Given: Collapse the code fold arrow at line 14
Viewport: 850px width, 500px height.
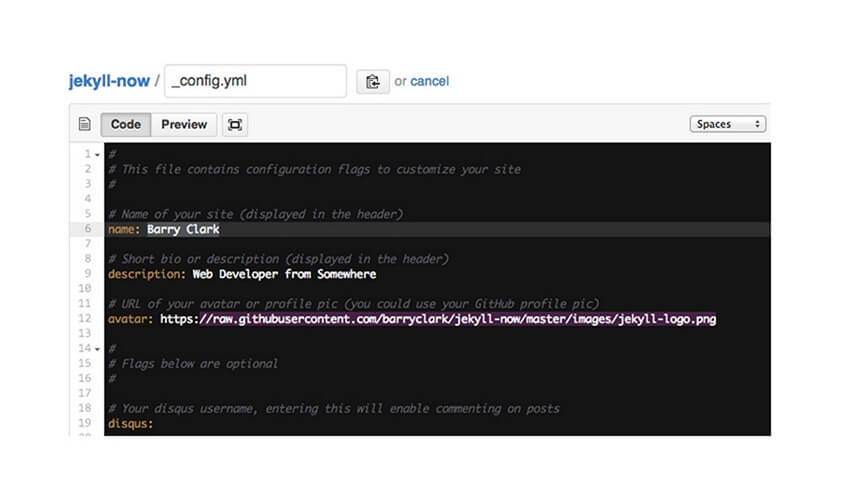Looking at the screenshot, I should click(97, 349).
